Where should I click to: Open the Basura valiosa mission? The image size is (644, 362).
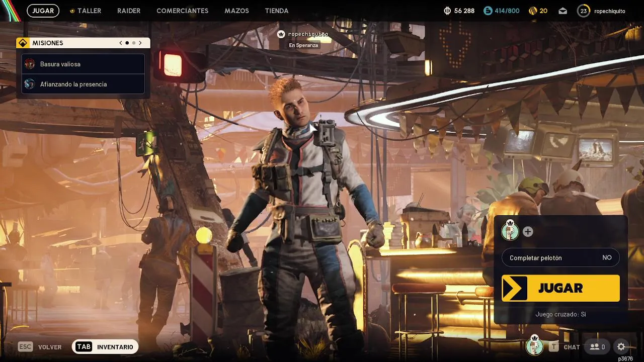pyautogui.click(x=83, y=64)
